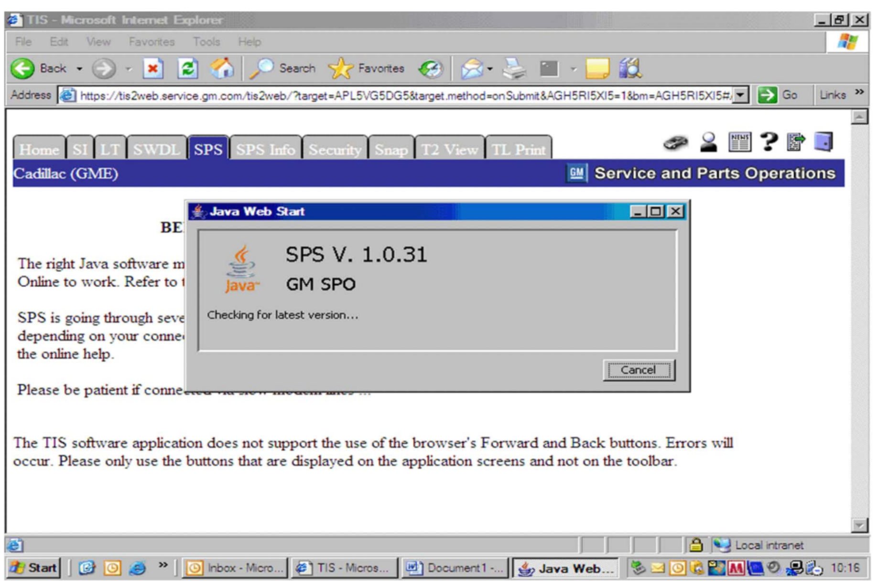This screenshot has width=878, height=588.
Task: Click the car vehicle icon in TIS header
Action: (x=675, y=142)
